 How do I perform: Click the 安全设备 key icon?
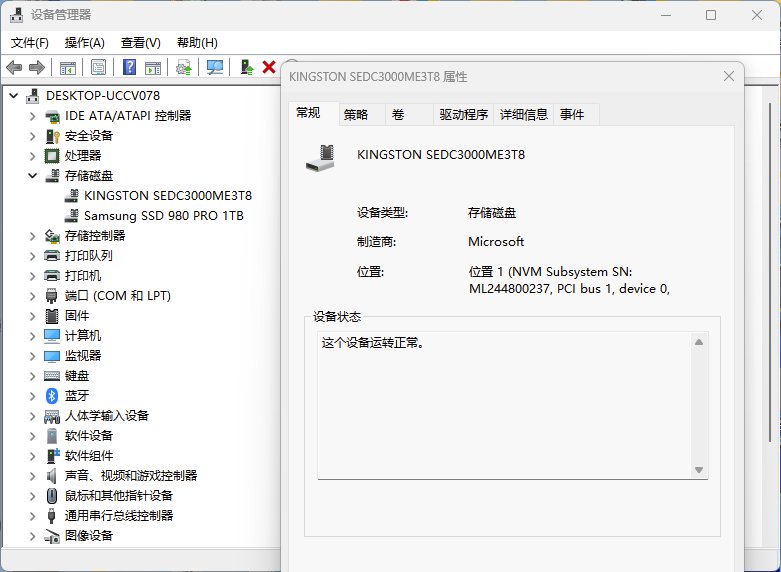pyautogui.click(x=52, y=136)
